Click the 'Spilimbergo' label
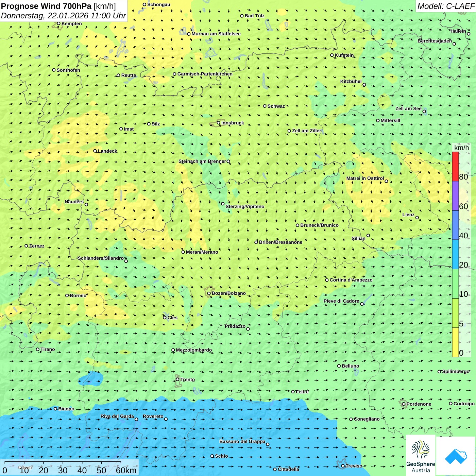 [456, 371]
